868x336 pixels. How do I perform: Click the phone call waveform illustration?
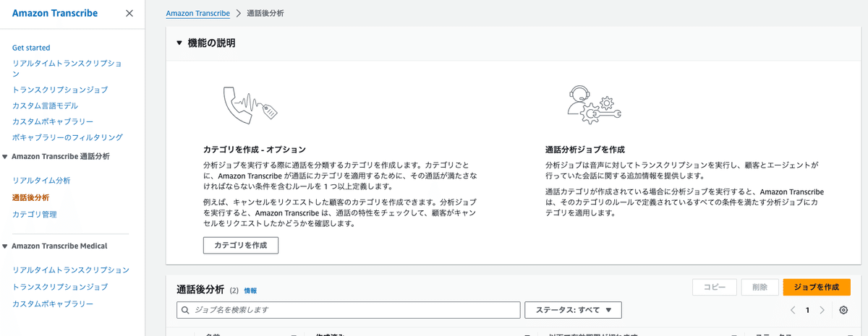[250, 106]
